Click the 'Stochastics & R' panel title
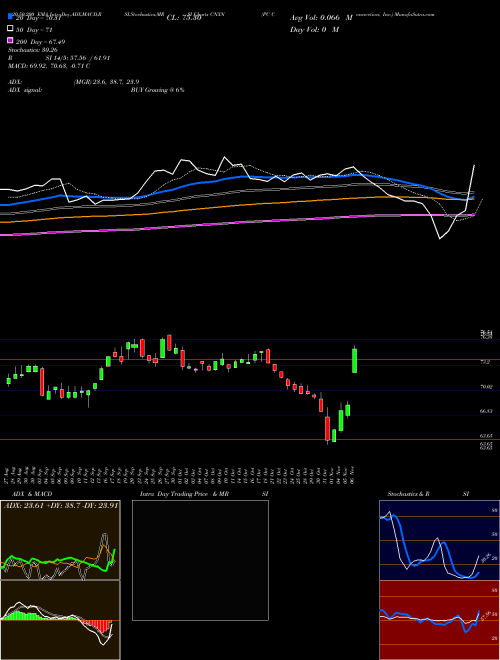This screenshot has height=660, width=500. click(409, 494)
